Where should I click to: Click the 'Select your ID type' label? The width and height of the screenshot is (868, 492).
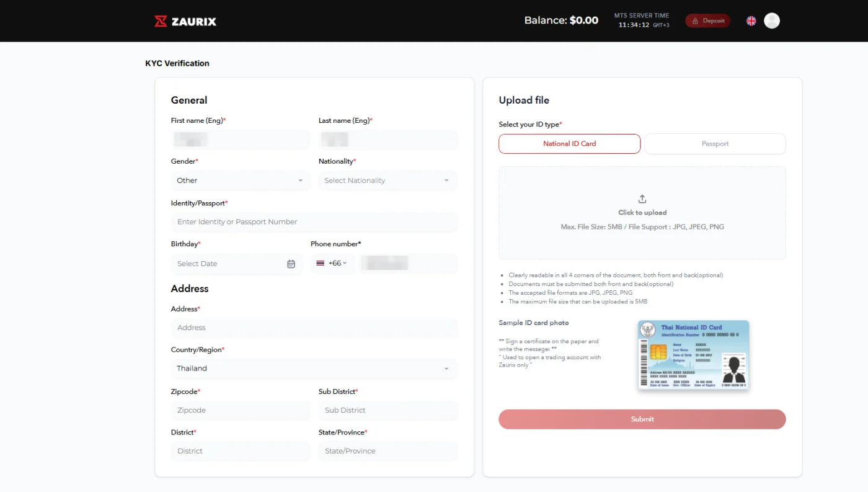pos(530,125)
